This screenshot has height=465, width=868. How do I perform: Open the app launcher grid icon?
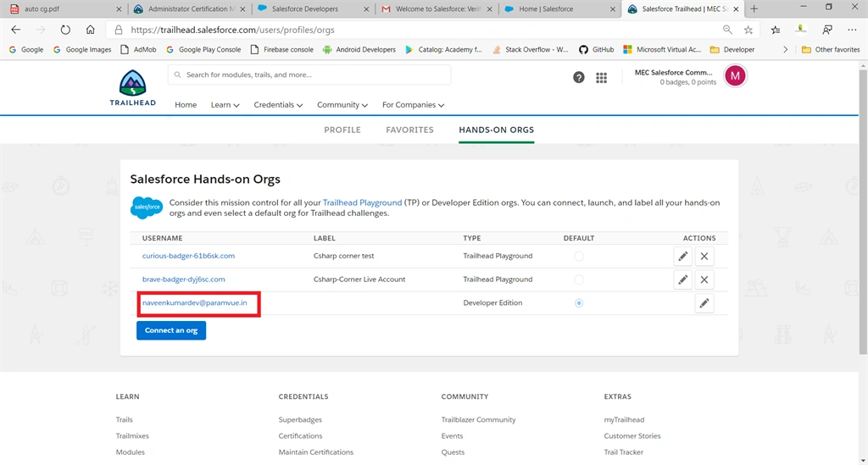601,78
